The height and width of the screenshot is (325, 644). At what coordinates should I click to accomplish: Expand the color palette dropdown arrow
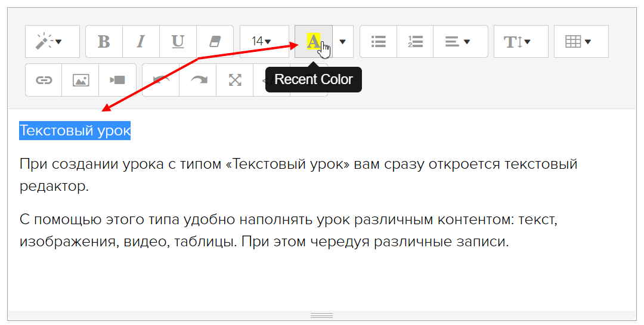click(343, 42)
